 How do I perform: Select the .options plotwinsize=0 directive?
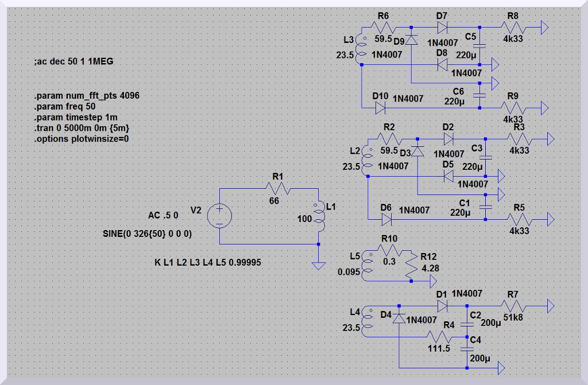click(x=81, y=138)
